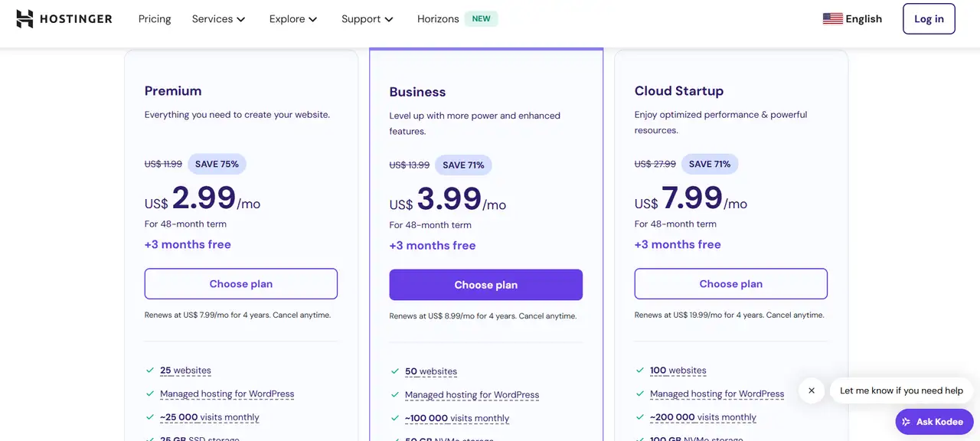Click checkmark beside '~25 000 visits monthly'

click(150, 417)
